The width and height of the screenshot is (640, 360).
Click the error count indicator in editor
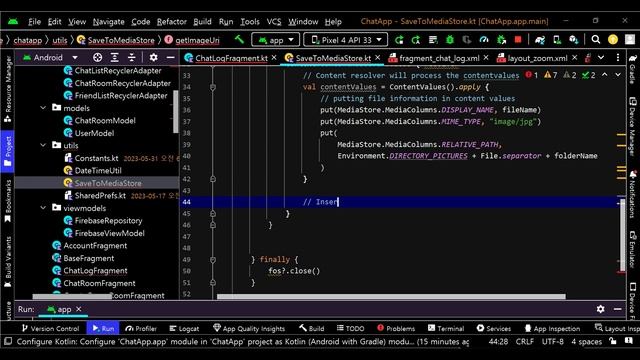pos(532,75)
